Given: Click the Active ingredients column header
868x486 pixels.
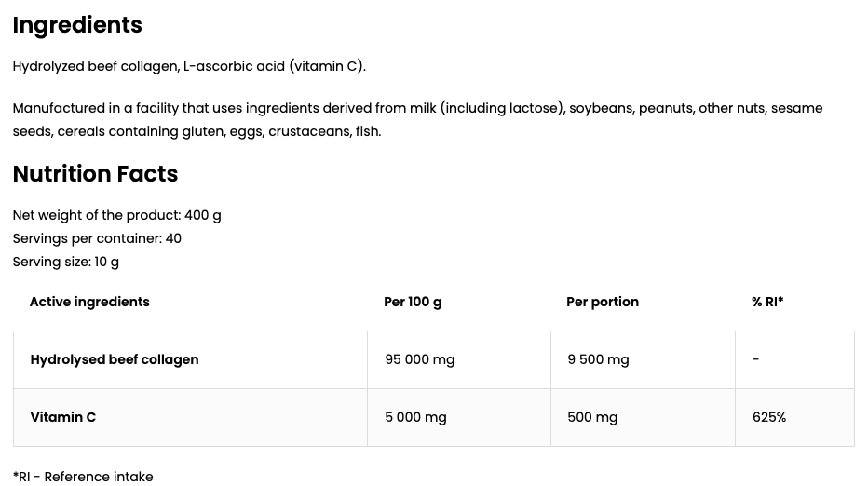Looking at the screenshot, I should tap(89, 302).
